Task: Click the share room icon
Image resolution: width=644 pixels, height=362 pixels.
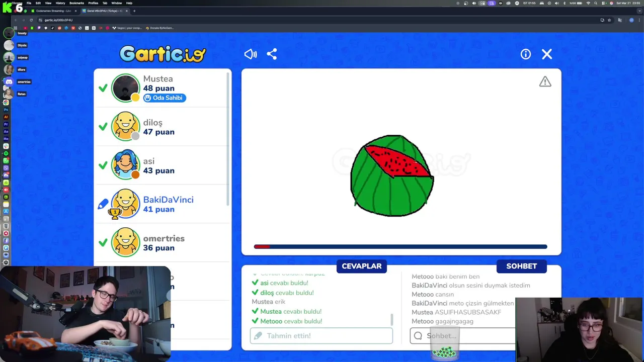Action: (272, 54)
